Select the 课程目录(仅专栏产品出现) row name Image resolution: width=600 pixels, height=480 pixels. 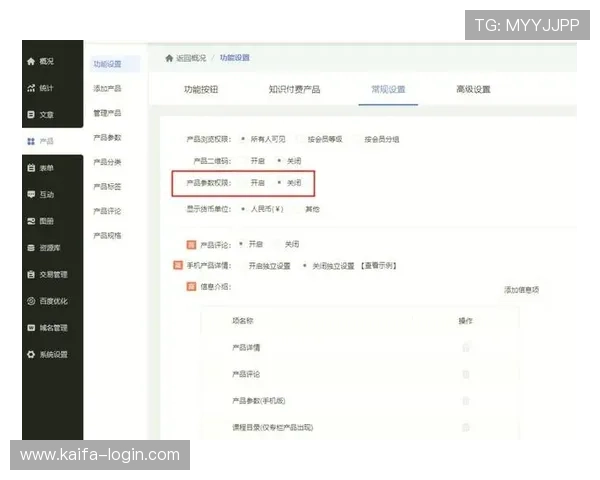(272, 427)
